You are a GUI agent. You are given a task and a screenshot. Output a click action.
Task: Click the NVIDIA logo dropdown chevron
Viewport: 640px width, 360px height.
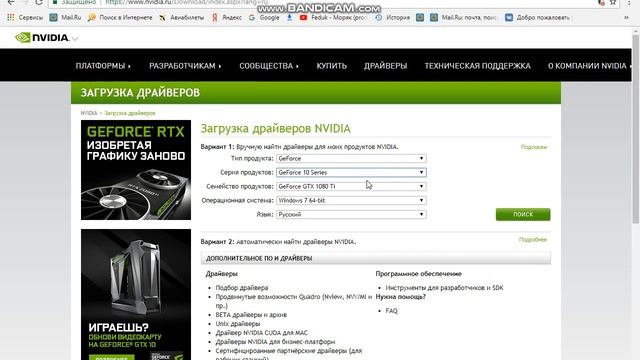75,39
